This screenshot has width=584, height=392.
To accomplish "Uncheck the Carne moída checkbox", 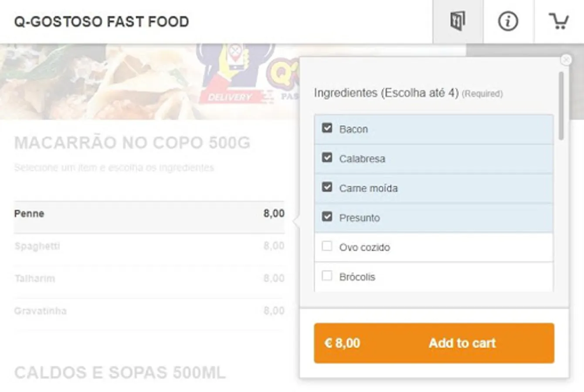I will 327,187.
